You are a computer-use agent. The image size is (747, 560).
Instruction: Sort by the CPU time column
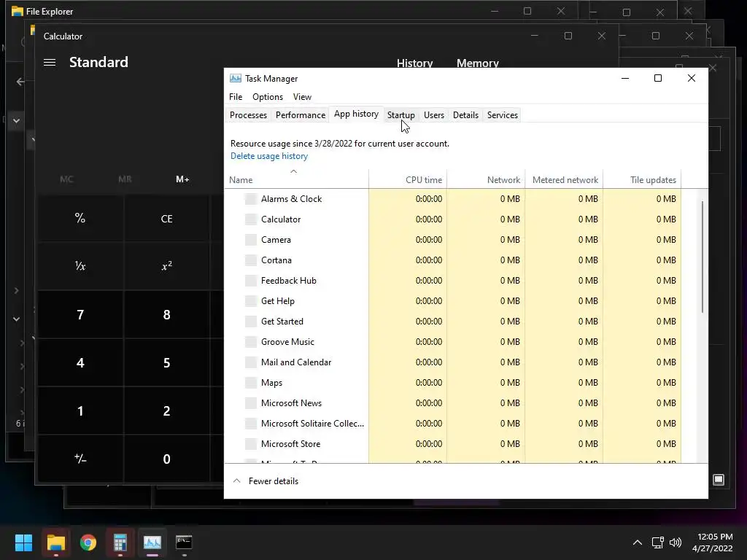click(408, 179)
